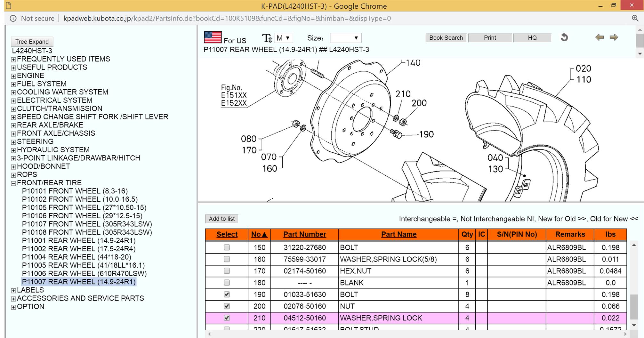The image size is (644, 338).
Task: Sort by the Part Number column header
Action: [x=304, y=234]
